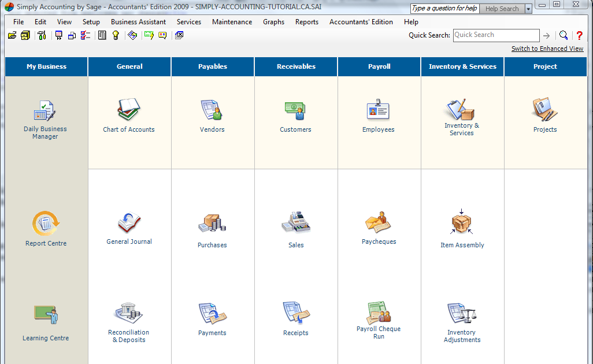Screen dimensions: 593x364
Task: Open the File menu
Action: tap(18, 22)
